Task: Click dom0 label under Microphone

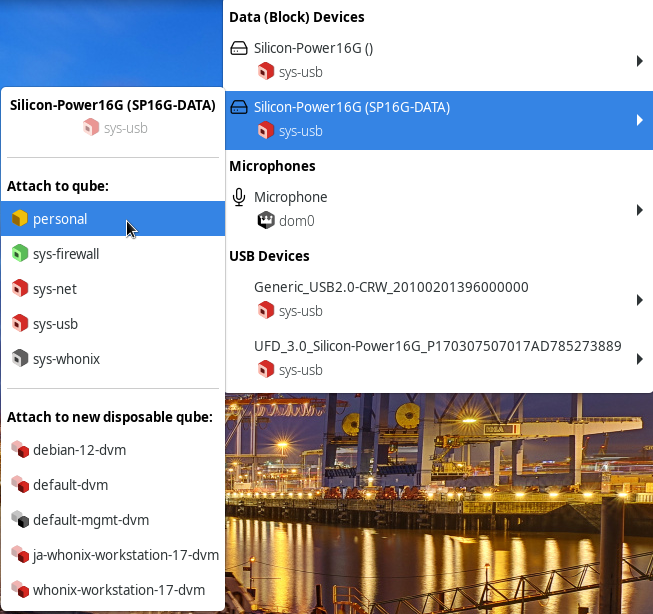Action: (297, 221)
